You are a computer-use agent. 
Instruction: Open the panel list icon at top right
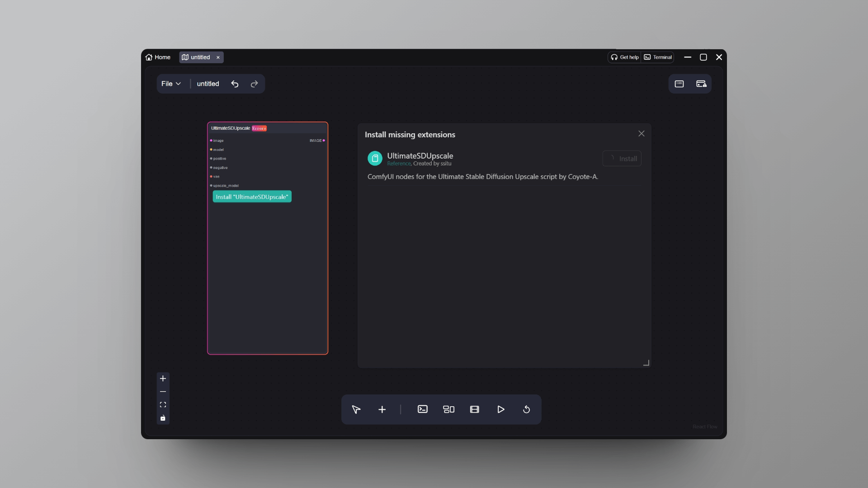coord(679,84)
